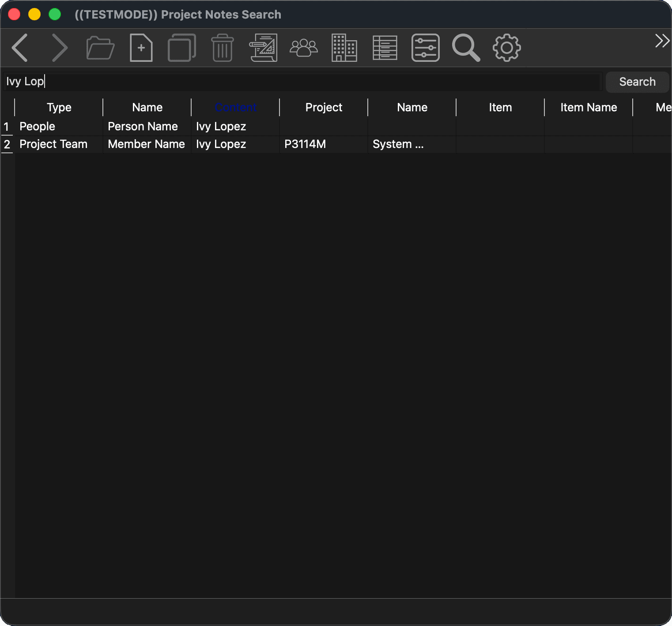Sort by the Name header after Project
Viewport: 672px width, 626px height.
(x=412, y=107)
